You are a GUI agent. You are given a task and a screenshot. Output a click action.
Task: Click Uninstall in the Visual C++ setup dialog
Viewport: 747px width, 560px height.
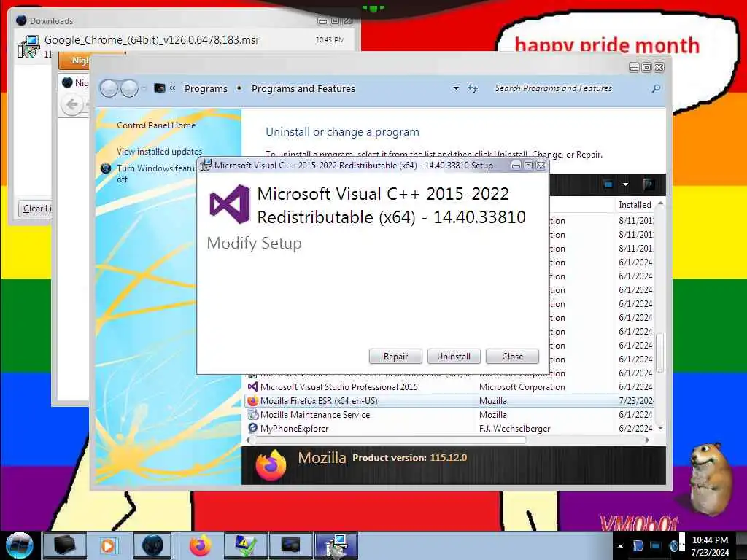click(454, 356)
